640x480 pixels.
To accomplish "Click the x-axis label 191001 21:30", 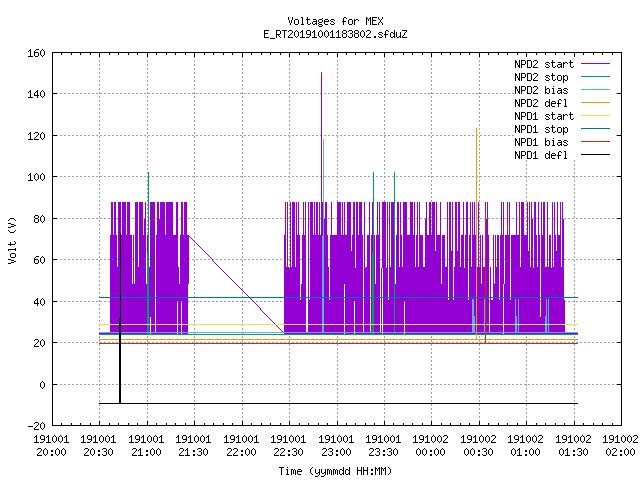I will point(193,446).
